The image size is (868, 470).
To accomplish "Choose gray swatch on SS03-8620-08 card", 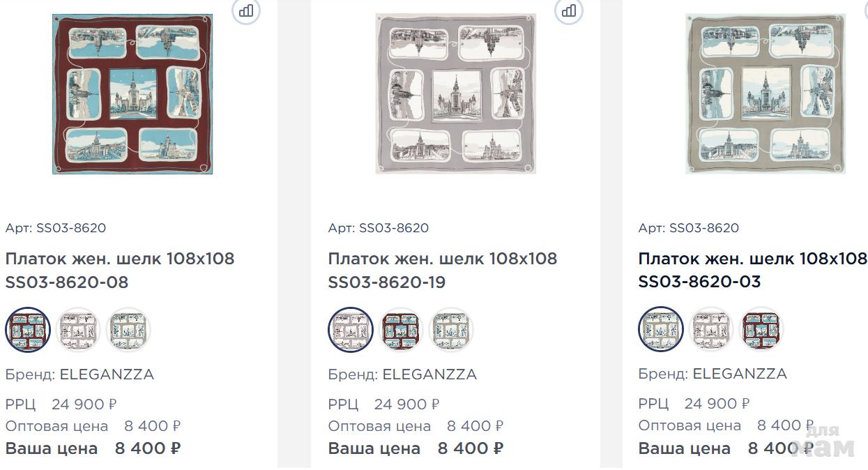I will [x=79, y=330].
